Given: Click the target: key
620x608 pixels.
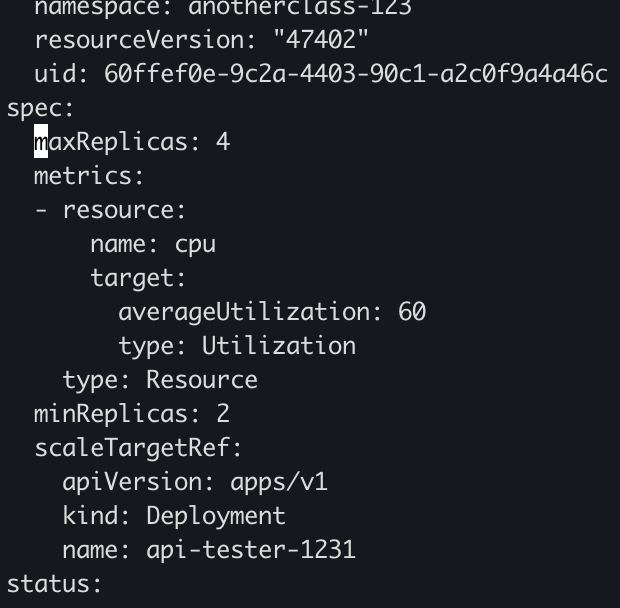Looking at the screenshot, I should [x=138, y=278].
